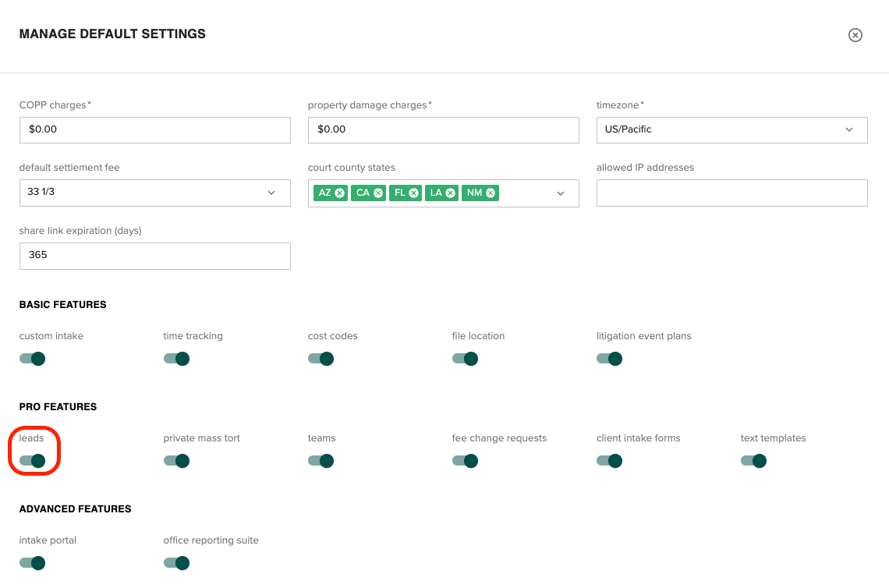Close the Manage Default Settings dialog
This screenshot has height=588, width=889.
pos(855,35)
